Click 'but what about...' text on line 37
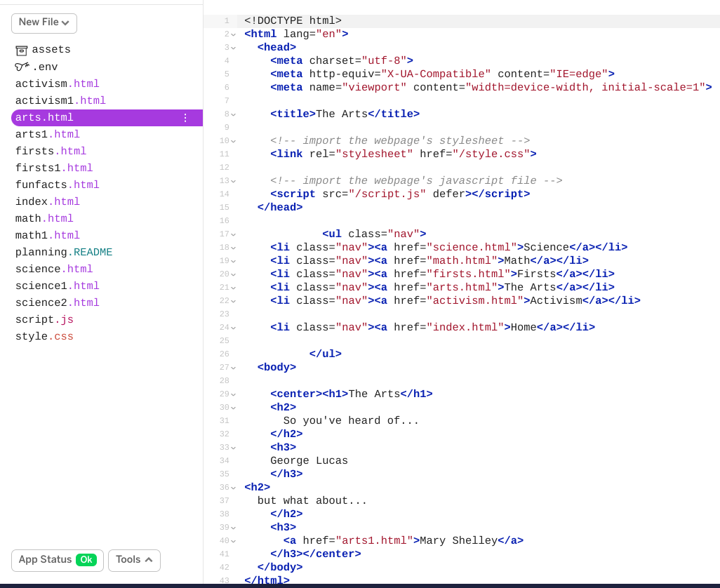 coord(312,500)
